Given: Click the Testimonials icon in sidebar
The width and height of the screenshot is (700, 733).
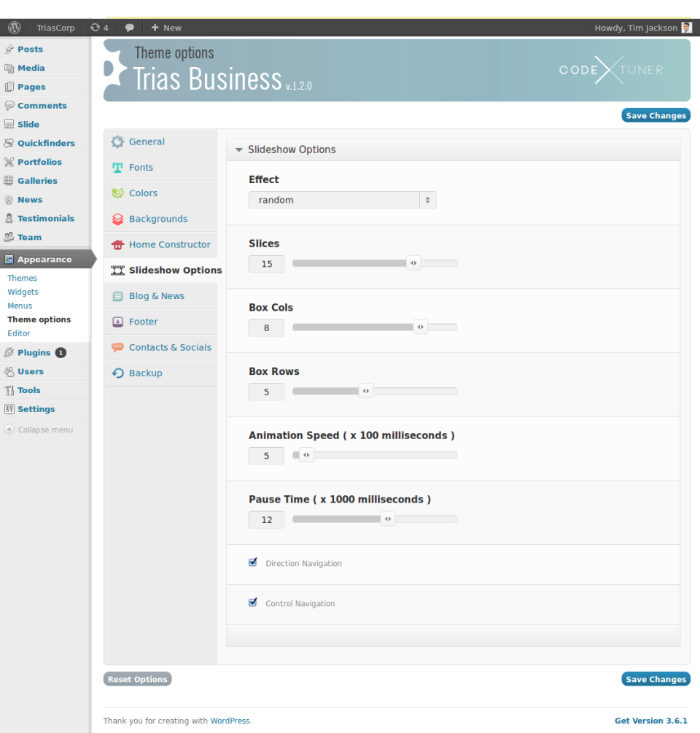Looking at the screenshot, I should [x=9, y=218].
